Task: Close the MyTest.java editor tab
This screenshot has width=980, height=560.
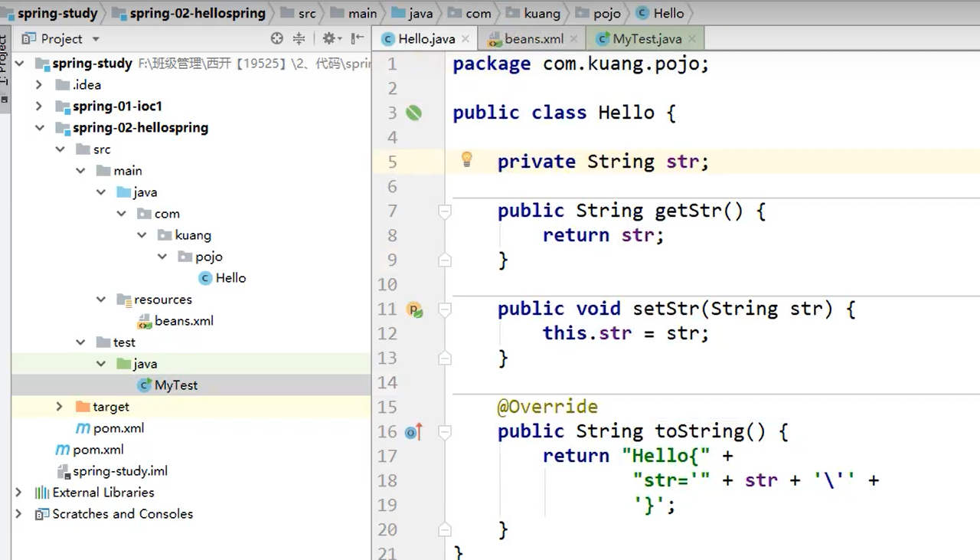Action: click(692, 39)
